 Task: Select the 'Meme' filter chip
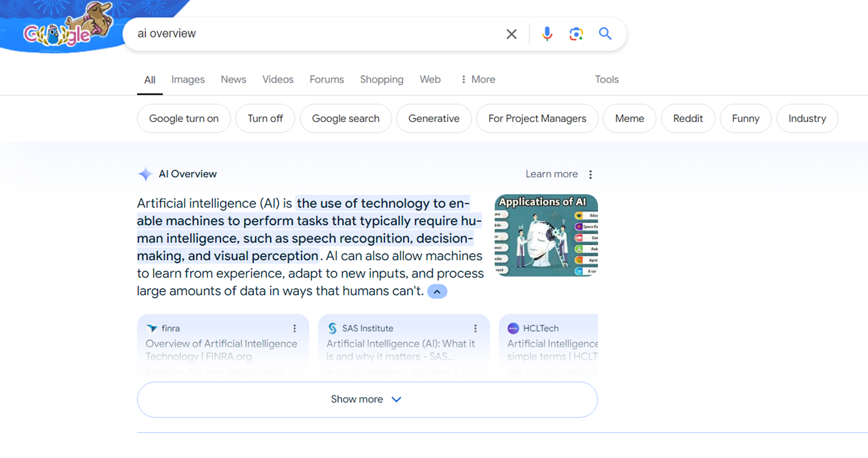[630, 119]
